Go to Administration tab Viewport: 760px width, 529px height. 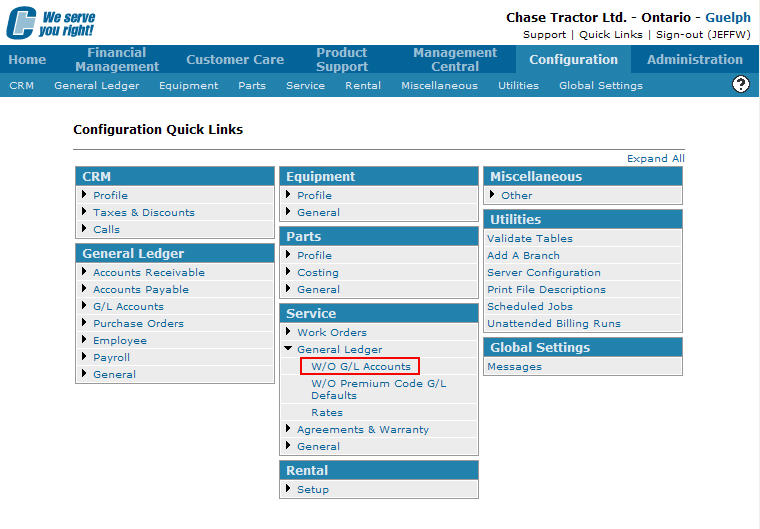695,60
